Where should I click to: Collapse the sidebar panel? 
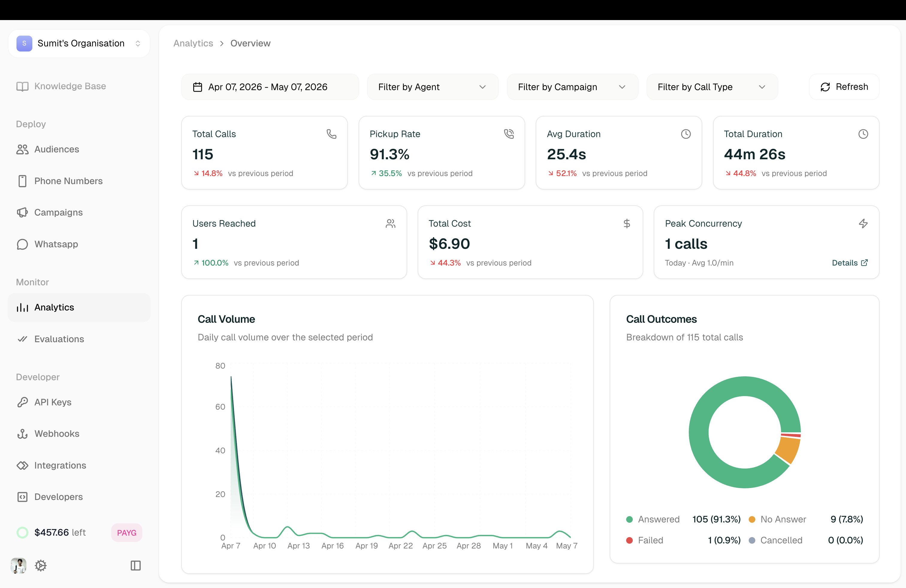click(x=135, y=566)
